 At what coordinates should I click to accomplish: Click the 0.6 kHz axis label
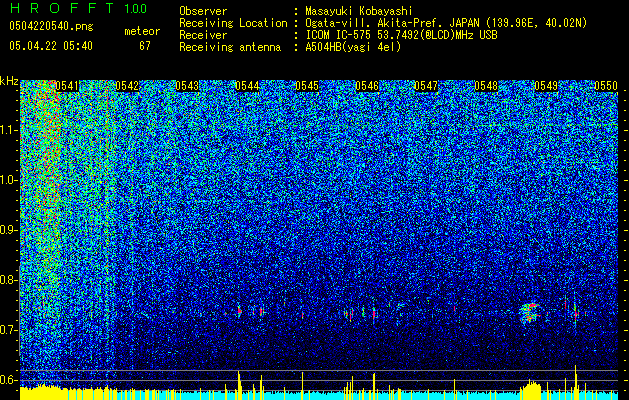(x=9, y=380)
